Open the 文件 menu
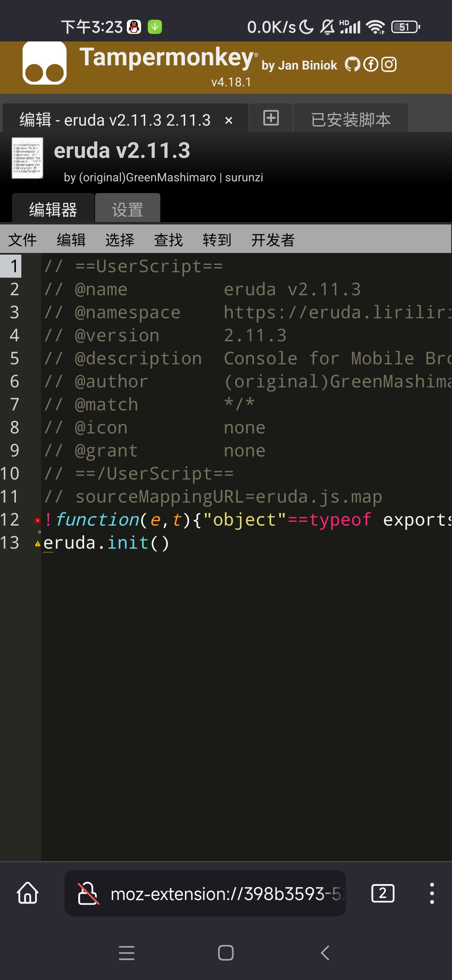This screenshot has width=452, height=980. click(x=23, y=240)
